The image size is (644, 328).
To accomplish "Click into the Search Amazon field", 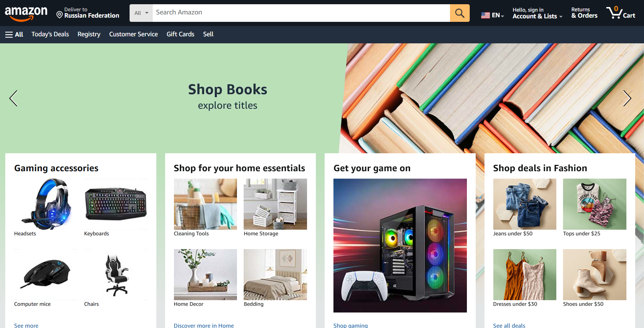I will [x=301, y=13].
